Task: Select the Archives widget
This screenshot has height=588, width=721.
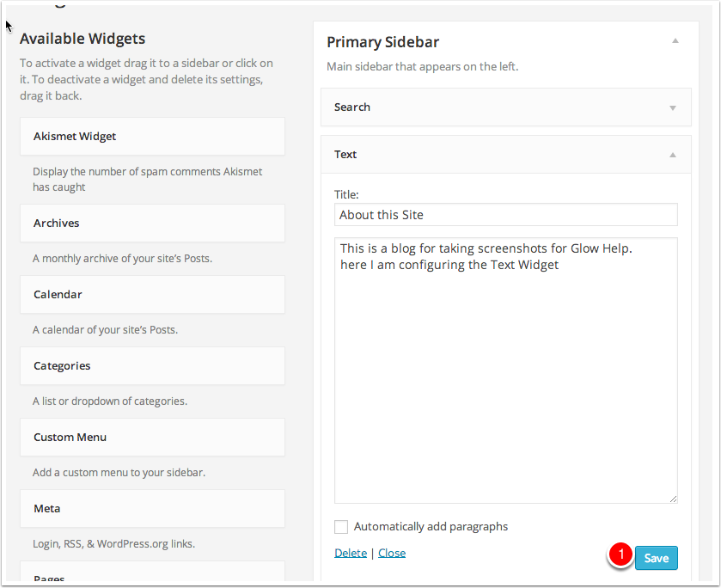Action: tap(152, 224)
